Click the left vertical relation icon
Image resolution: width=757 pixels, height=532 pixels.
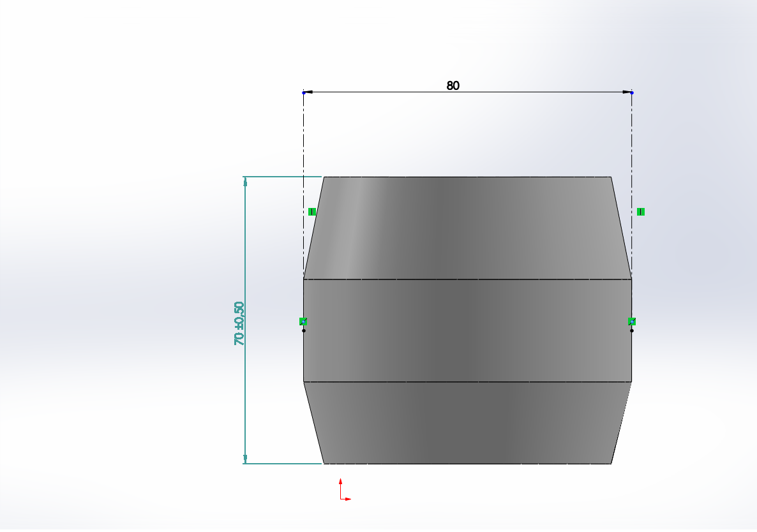pos(312,211)
